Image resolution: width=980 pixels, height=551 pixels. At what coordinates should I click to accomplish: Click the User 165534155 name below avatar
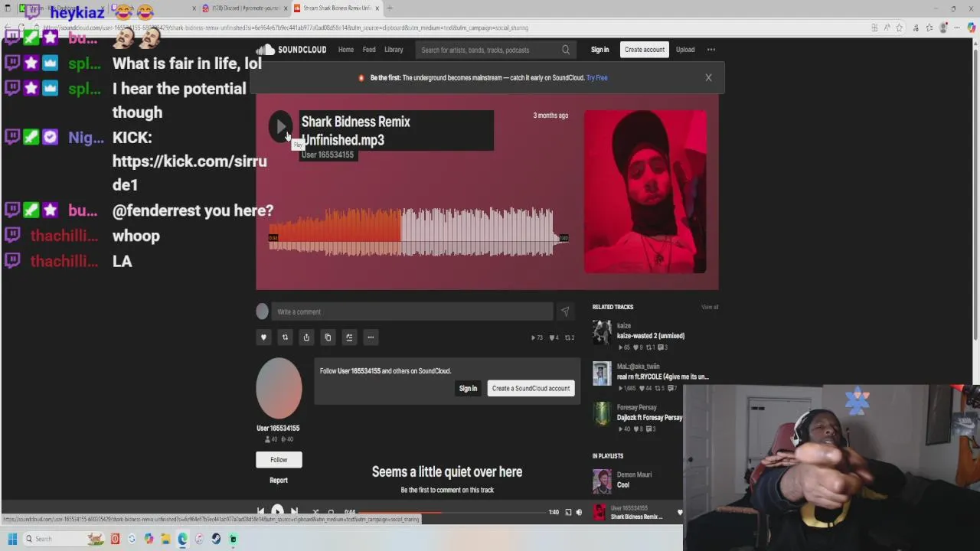click(x=278, y=429)
